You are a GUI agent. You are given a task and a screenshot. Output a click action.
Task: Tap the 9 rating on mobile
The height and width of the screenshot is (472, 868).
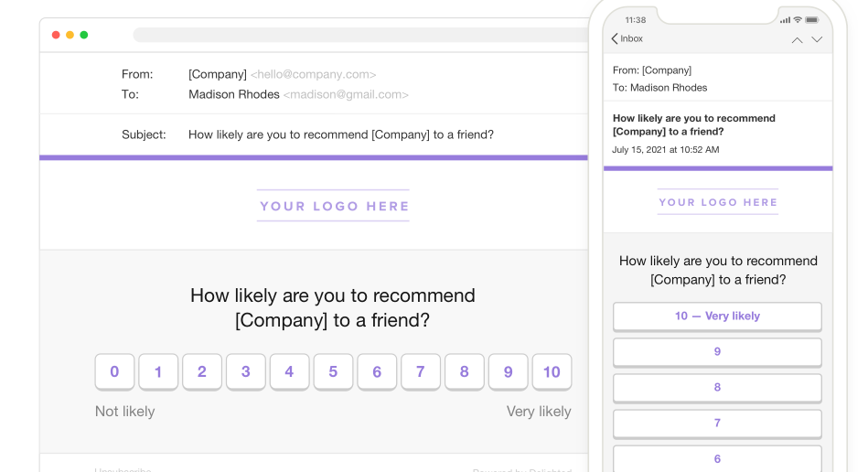[x=717, y=352]
